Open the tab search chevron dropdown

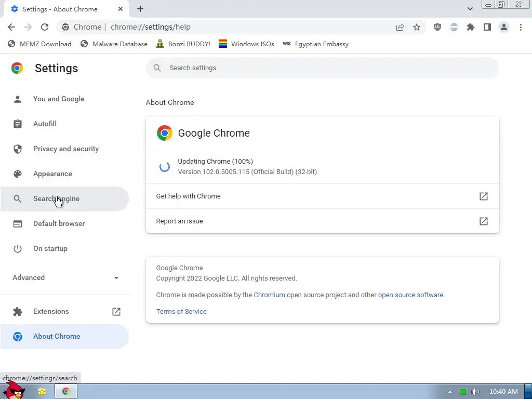click(x=470, y=9)
